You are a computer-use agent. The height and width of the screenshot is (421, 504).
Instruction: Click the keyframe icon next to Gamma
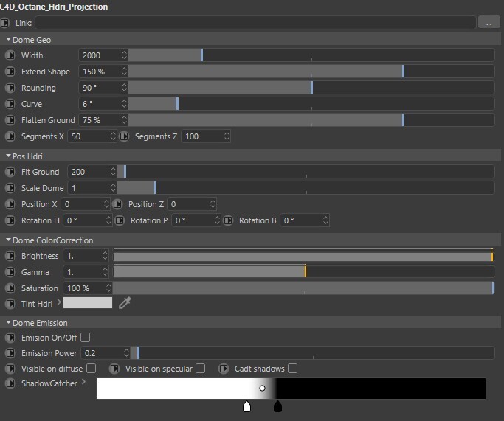tap(10, 272)
